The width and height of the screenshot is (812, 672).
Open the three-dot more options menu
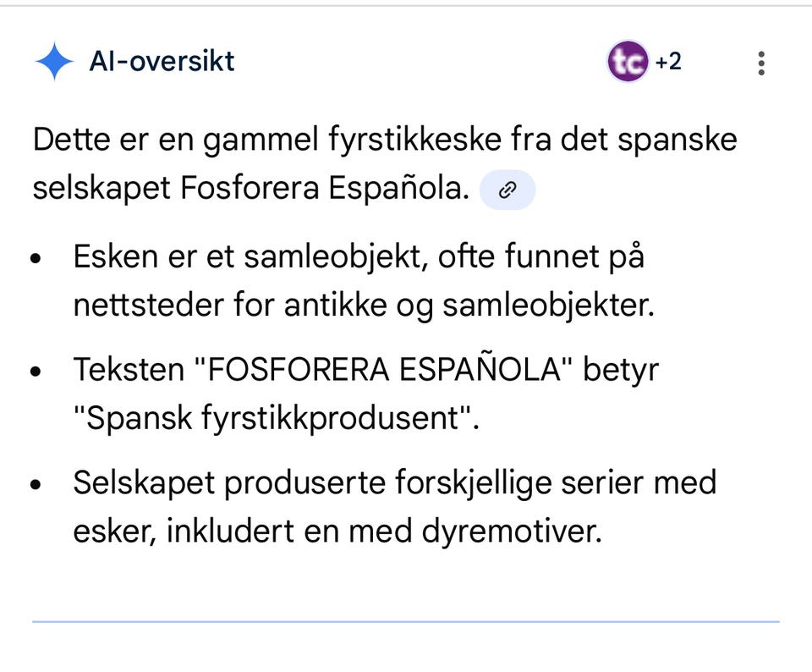point(760,63)
